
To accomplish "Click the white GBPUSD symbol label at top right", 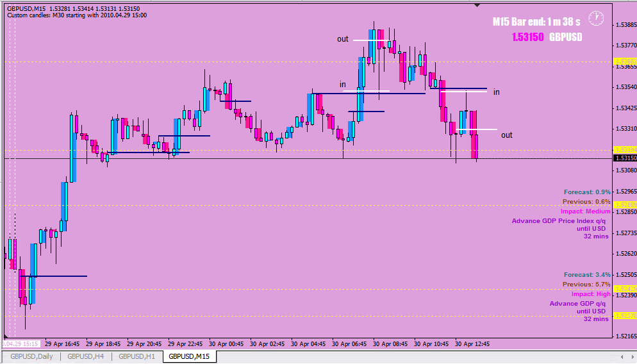I will click(x=565, y=37).
